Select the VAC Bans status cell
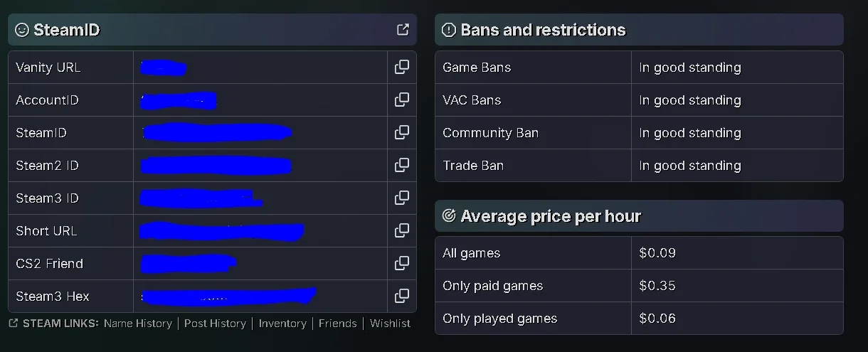Image resolution: width=868 pixels, height=352 pixels. pos(737,100)
